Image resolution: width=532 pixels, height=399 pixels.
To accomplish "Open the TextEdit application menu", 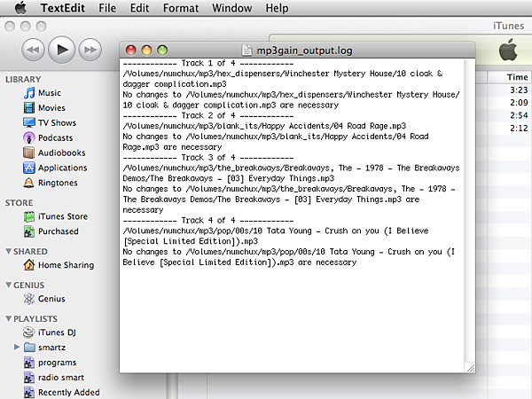I will pyautogui.click(x=62, y=8).
